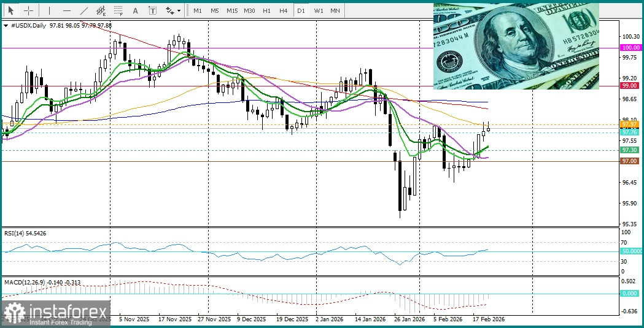
Task: Select the cursor arrow tool
Action: click(x=10, y=10)
